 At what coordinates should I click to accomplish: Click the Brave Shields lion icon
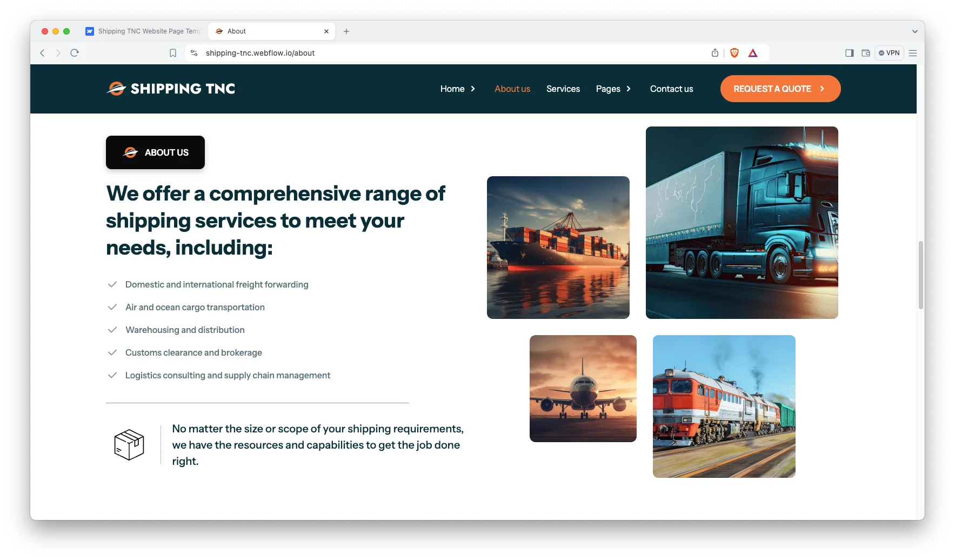coord(734,53)
